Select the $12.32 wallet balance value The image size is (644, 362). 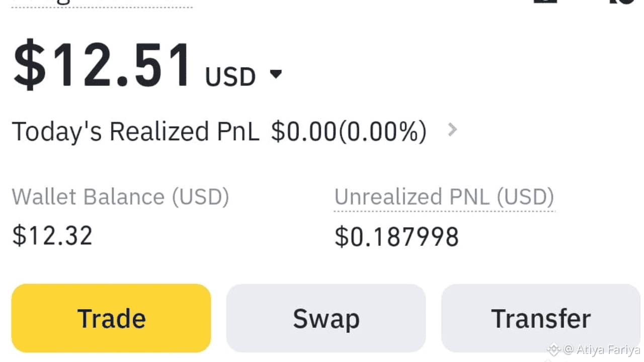click(52, 235)
